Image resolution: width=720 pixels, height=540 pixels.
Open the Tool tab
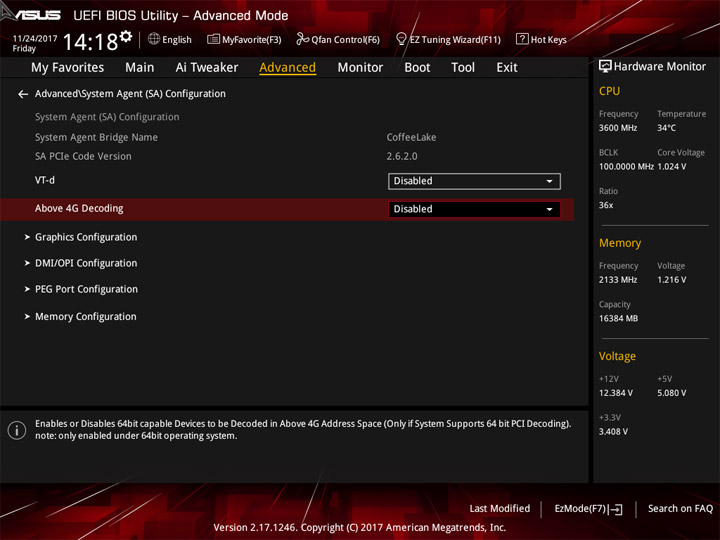click(x=463, y=68)
